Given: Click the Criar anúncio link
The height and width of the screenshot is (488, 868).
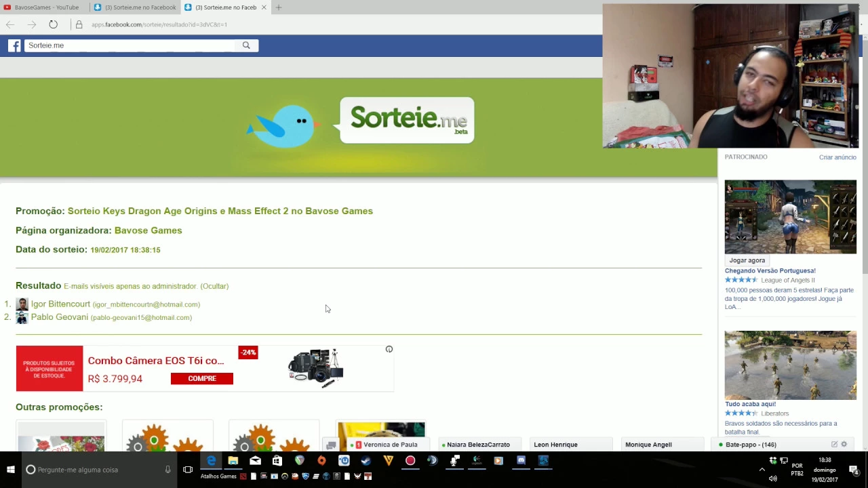Looking at the screenshot, I should pos(837,157).
